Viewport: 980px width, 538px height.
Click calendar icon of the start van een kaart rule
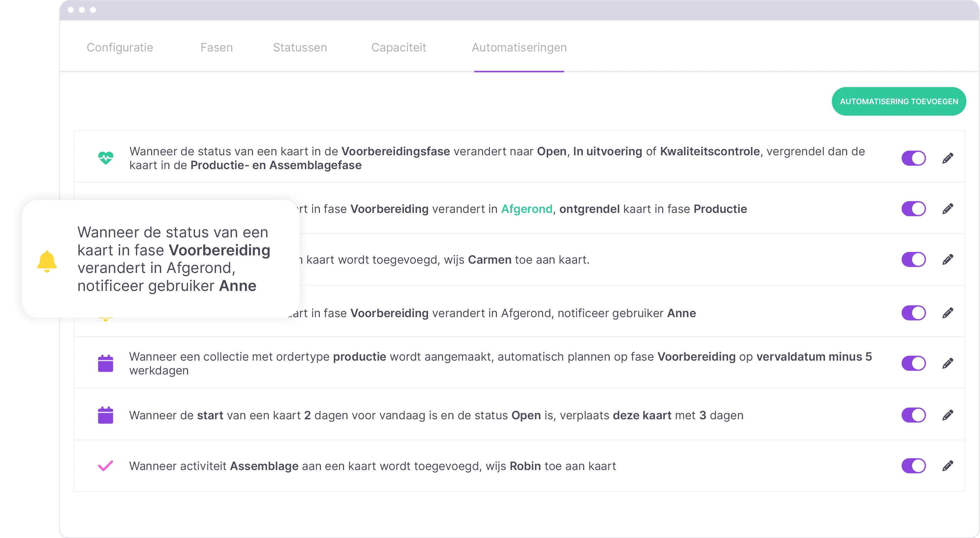click(x=105, y=415)
